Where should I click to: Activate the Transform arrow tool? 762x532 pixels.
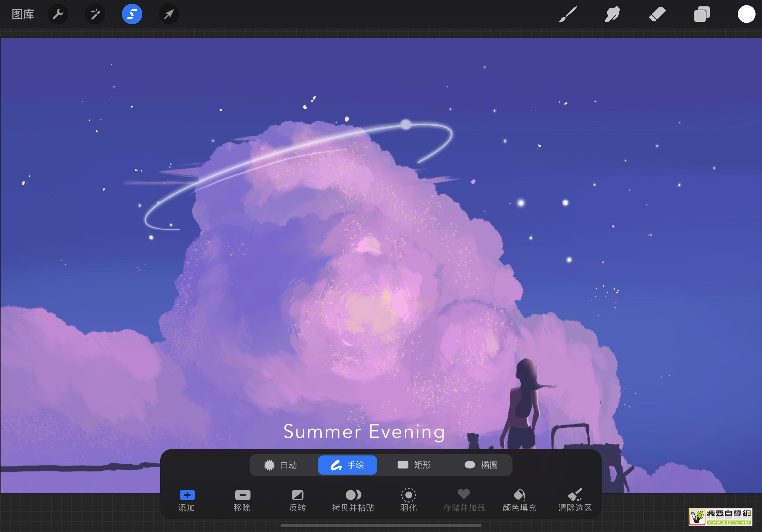coord(169,14)
